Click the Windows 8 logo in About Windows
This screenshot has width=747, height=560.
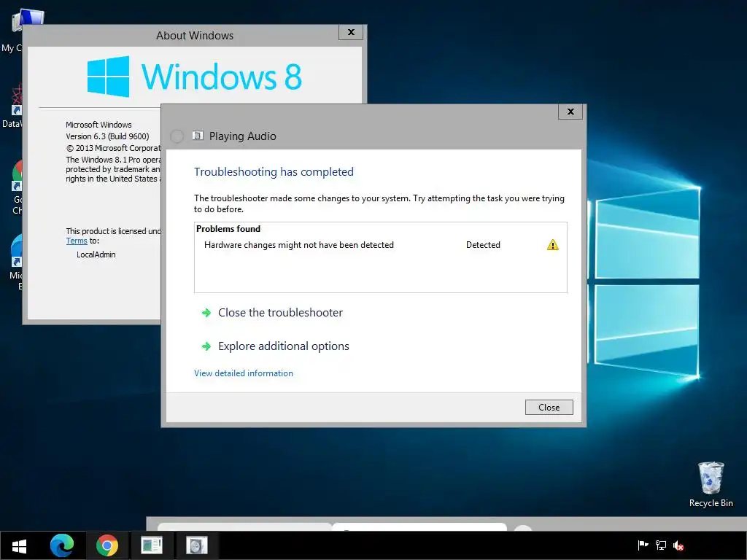194,76
